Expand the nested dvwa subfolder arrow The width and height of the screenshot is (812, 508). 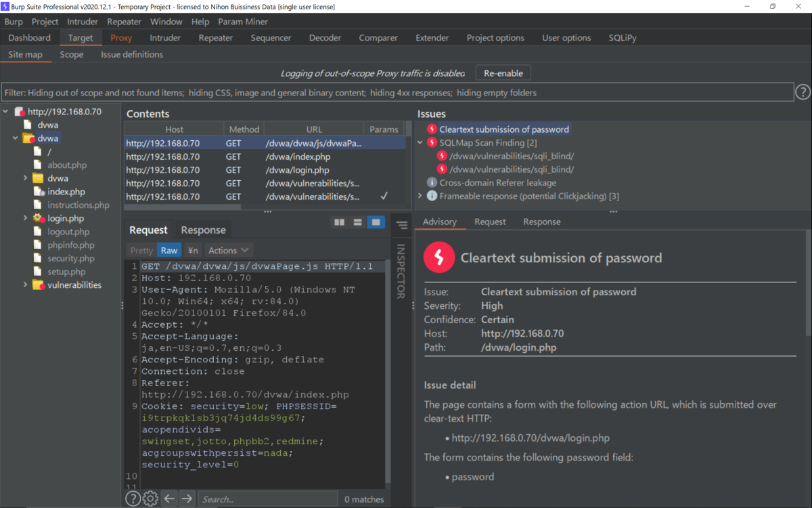26,178
